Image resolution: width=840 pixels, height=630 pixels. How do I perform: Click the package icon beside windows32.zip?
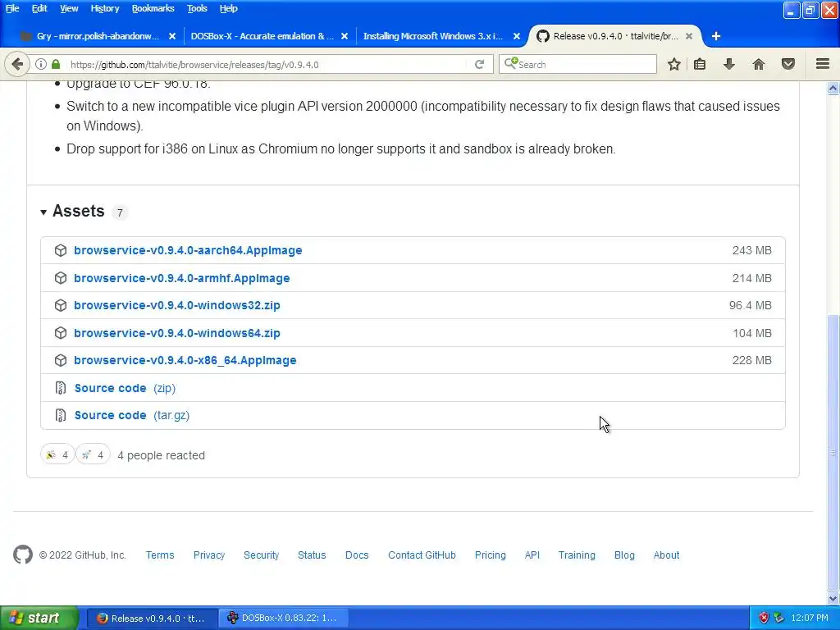pos(61,305)
